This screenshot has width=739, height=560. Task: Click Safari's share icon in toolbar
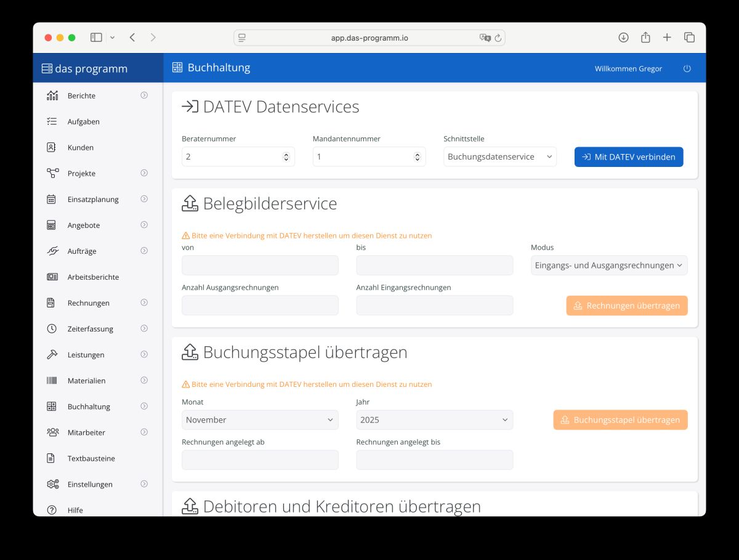click(x=645, y=38)
